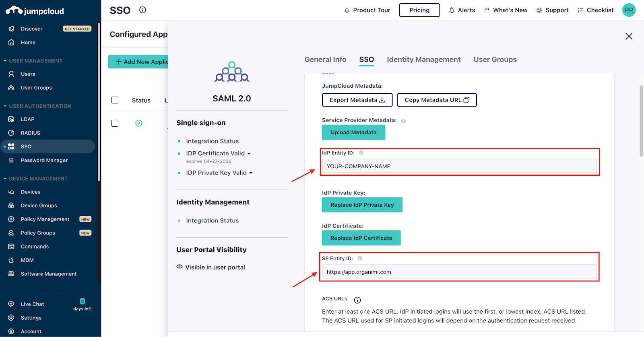Open PR user avatar menu
The image size is (644, 337).
629,10
